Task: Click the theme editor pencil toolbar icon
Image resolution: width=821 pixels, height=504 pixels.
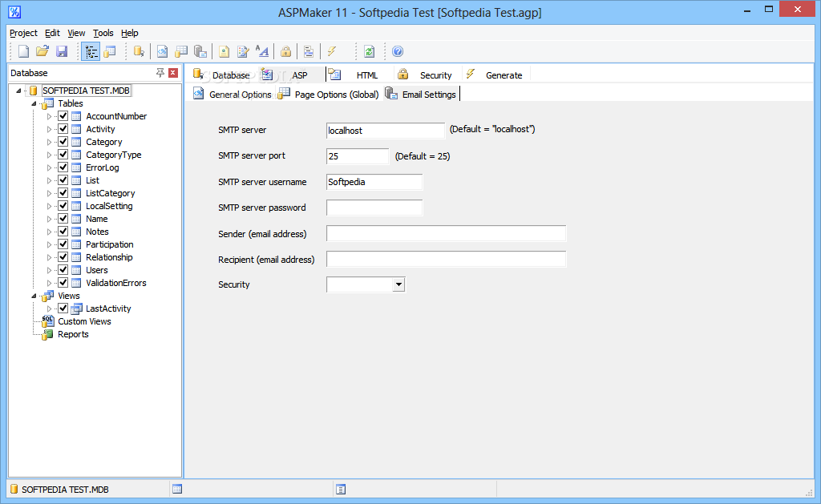Action: pyautogui.click(x=243, y=51)
